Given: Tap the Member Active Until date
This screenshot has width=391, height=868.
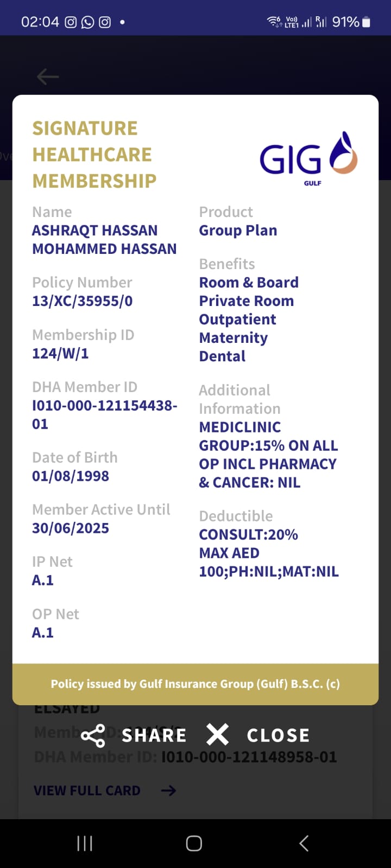Looking at the screenshot, I should coord(71,528).
